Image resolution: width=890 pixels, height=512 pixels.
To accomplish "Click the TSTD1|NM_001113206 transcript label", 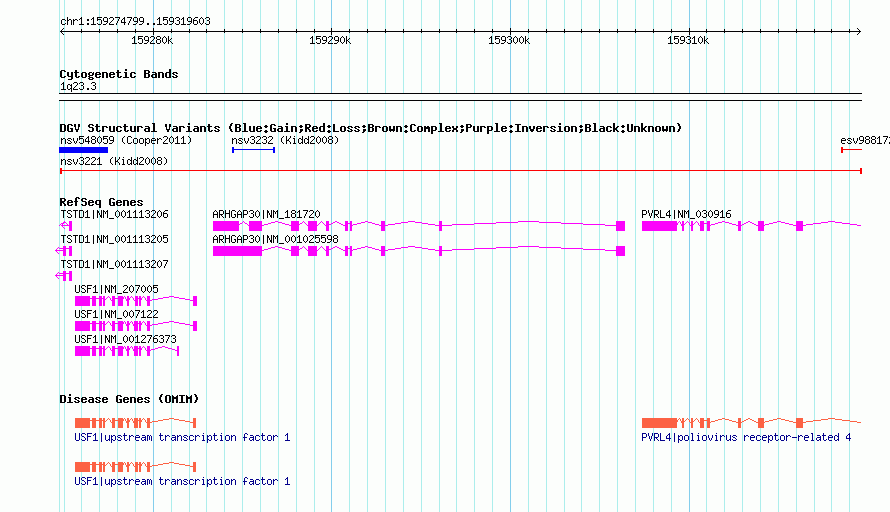I will (x=114, y=214).
